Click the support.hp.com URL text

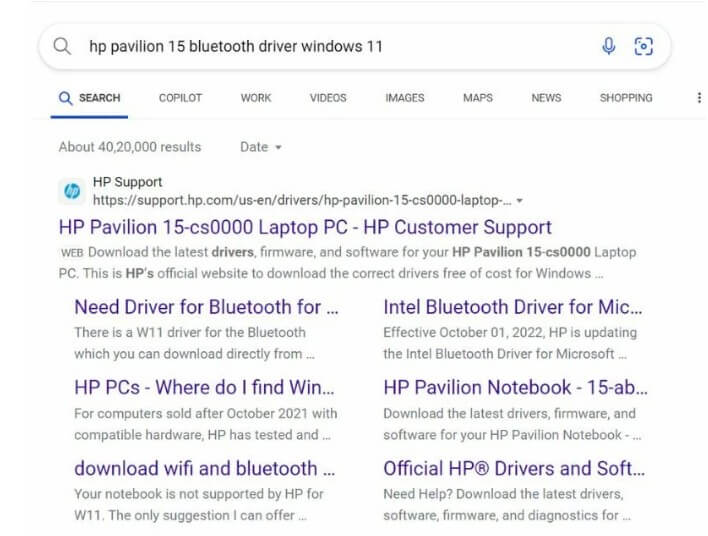(x=302, y=200)
